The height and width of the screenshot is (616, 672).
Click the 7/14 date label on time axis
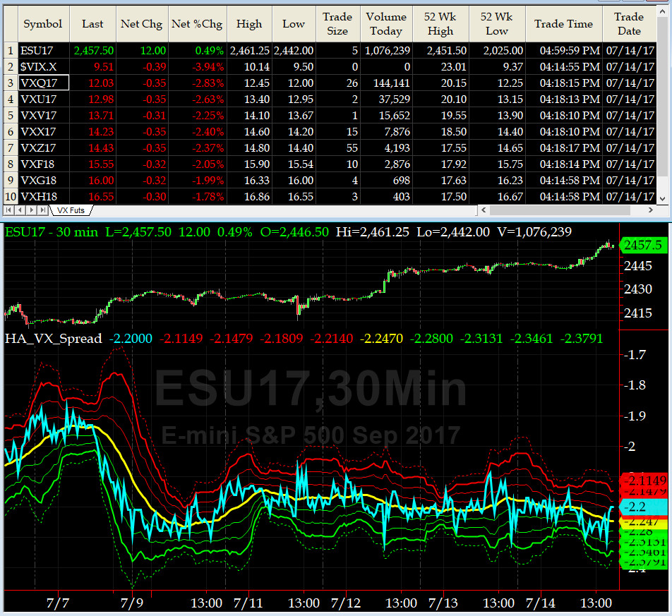point(541,603)
